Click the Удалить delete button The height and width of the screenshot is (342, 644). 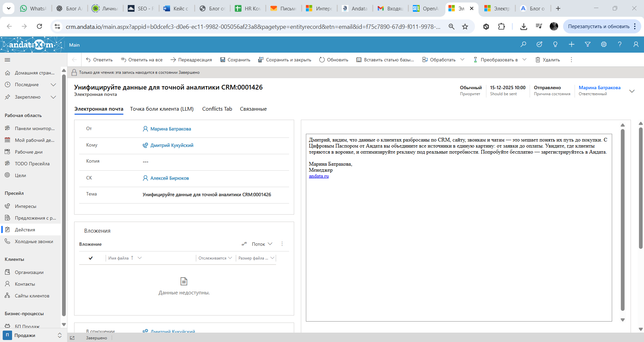coord(548,60)
